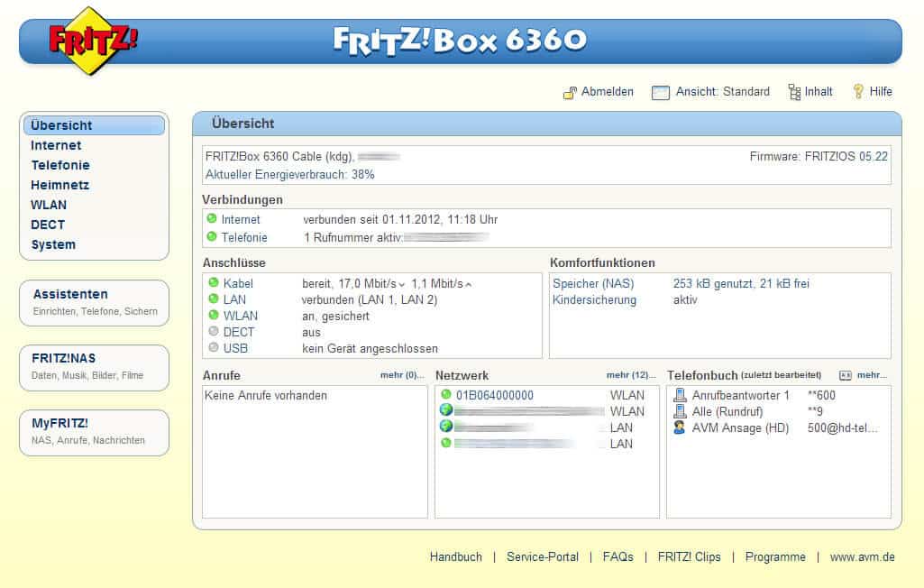Click Abmelden to log out
The width and height of the screenshot is (924, 588).
point(607,91)
